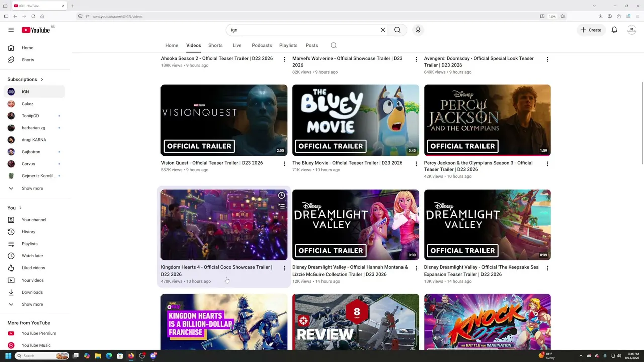Image resolution: width=644 pixels, height=362 pixels.
Task: Open the Live channel tab
Action: click(x=237, y=45)
